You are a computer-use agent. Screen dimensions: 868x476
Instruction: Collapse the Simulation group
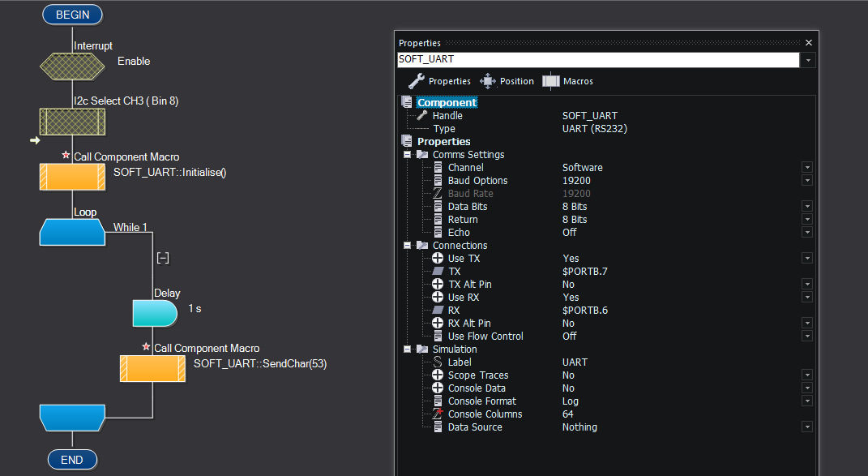tap(408, 349)
